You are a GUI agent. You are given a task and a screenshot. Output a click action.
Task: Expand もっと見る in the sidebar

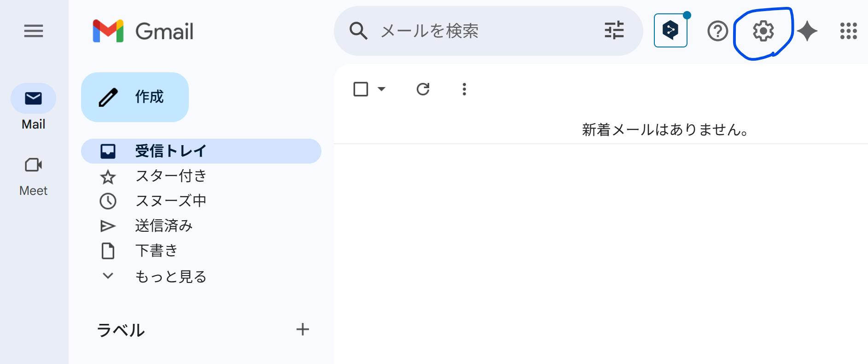(171, 276)
